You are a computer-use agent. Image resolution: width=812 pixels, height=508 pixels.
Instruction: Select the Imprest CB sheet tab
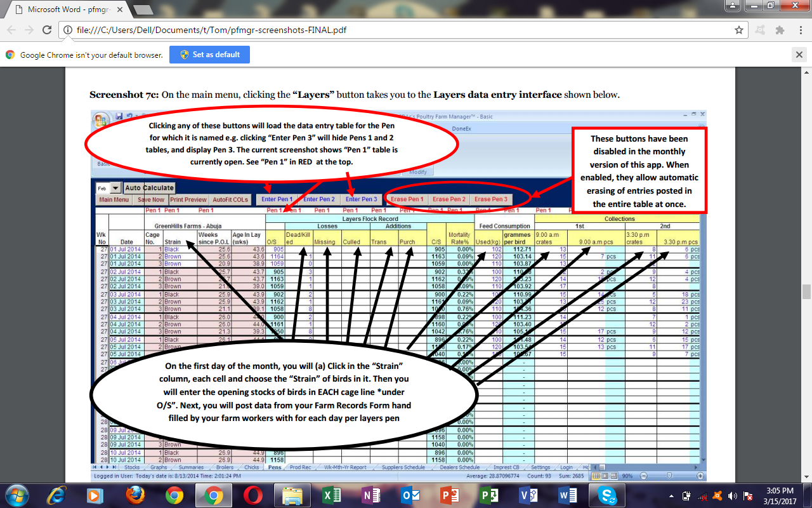click(506, 467)
